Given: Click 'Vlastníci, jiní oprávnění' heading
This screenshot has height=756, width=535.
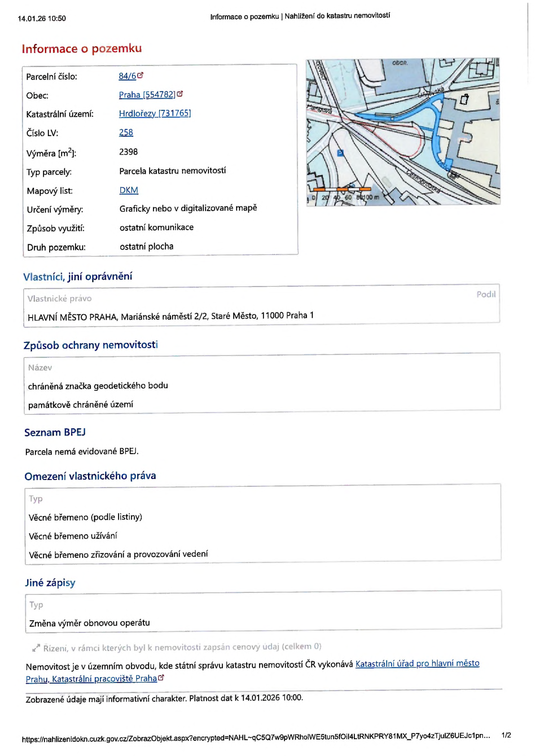Looking at the screenshot, I should [x=78, y=277].
